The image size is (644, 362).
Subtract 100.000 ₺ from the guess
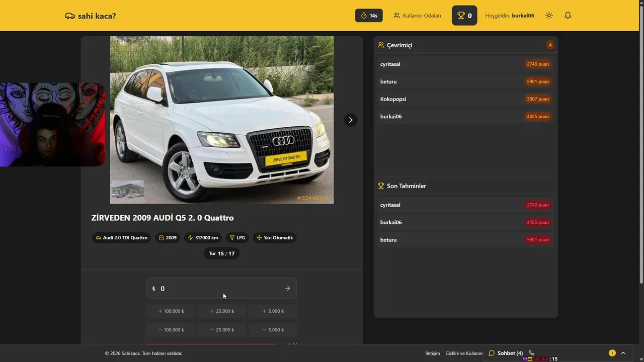(171, 330)
